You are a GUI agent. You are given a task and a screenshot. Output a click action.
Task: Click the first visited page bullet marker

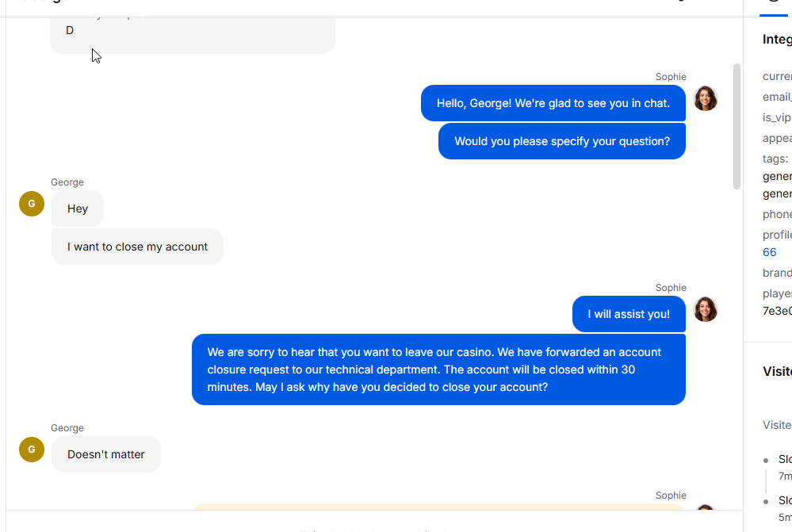(x=766, y=461)
